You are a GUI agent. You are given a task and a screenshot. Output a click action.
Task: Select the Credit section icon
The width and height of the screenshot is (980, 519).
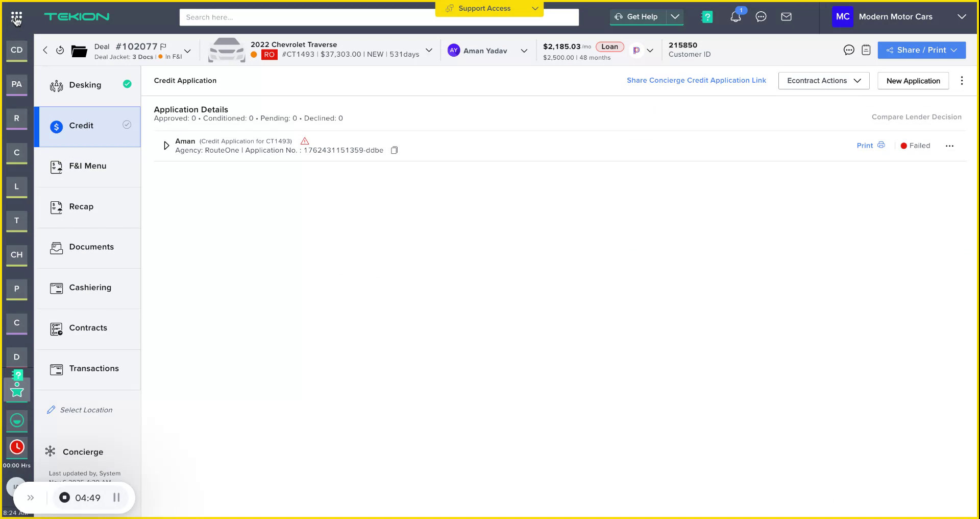coord(56,126)
